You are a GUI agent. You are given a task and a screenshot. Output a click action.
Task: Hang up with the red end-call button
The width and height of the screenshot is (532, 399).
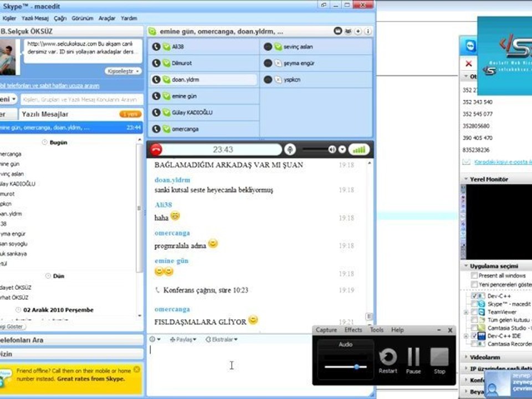[x=156, y=150]
